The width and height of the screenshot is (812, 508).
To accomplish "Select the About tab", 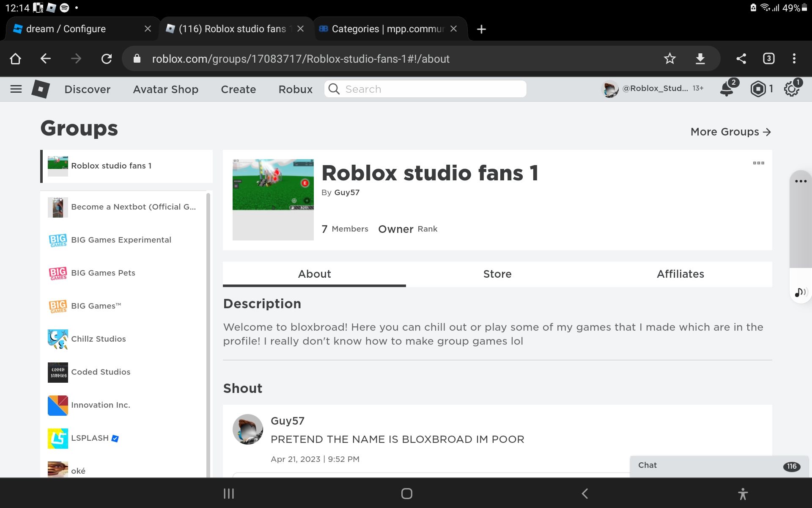I will [x=314, y=274].
